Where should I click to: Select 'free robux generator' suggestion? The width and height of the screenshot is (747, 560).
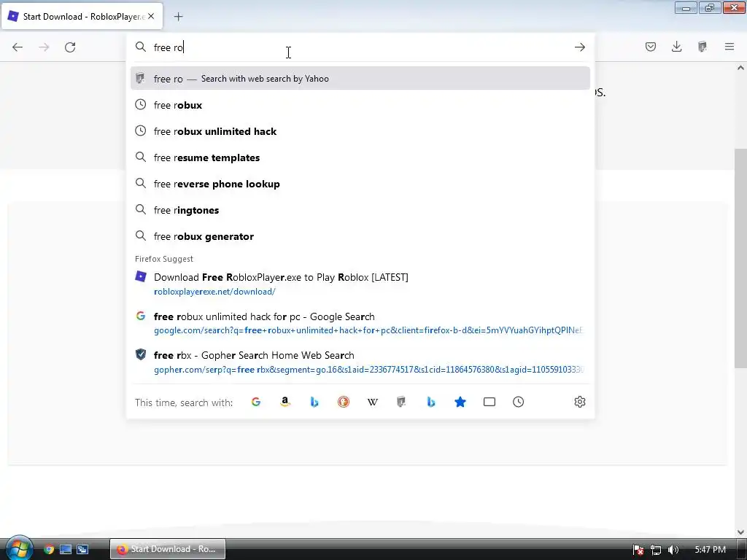360,236
